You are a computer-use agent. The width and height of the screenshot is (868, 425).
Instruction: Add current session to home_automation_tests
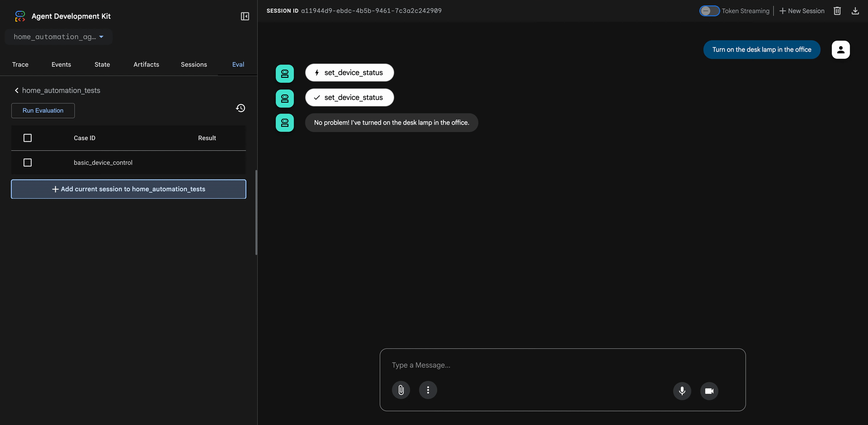[x=128, y=189]
